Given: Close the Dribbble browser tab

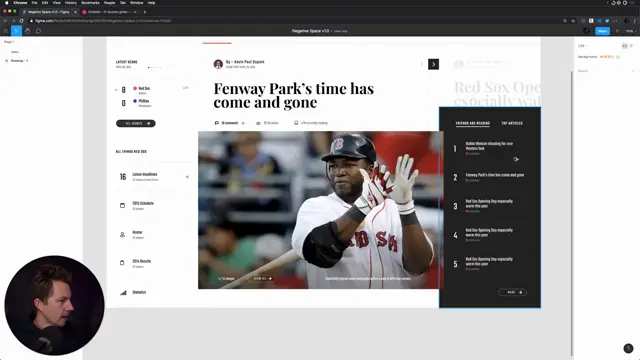Looking at the screenshot, I should (x=135, y=12).
